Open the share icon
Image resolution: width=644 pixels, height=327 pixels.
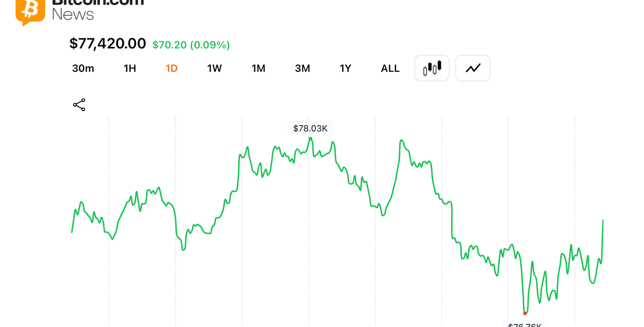tap(79, 105)
